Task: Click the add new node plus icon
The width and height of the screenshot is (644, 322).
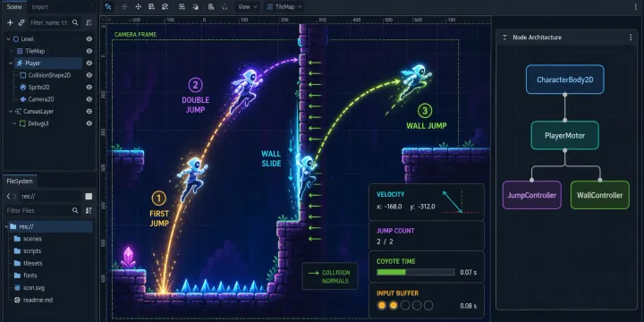Action: pos(10,22)
